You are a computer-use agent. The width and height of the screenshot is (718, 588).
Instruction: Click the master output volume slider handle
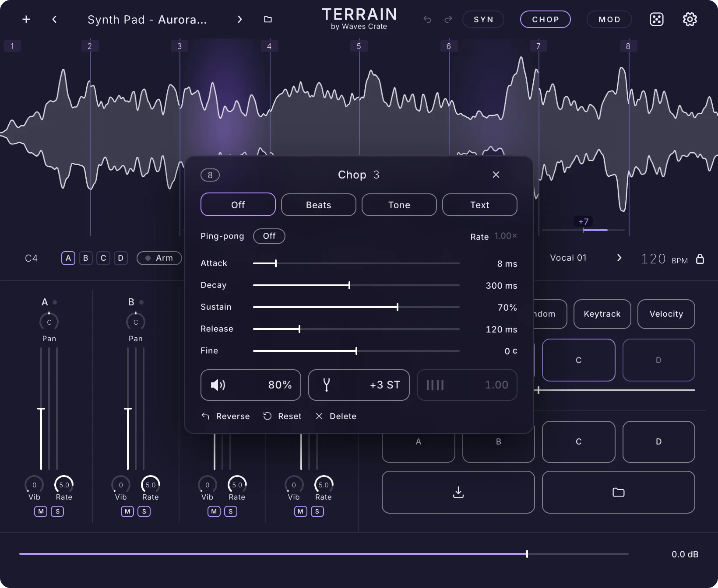pos(527,554)
